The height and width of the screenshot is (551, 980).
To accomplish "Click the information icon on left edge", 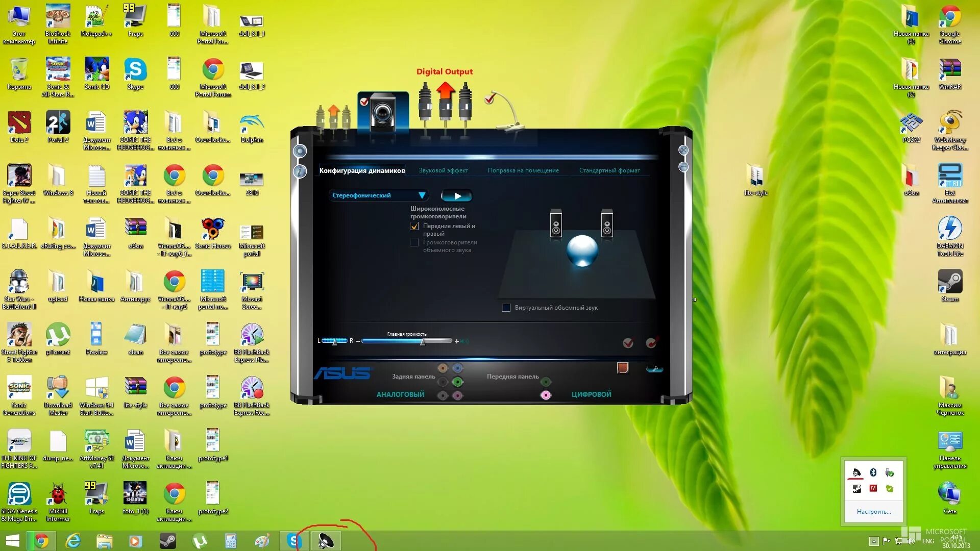I will (x=300, y=171).
